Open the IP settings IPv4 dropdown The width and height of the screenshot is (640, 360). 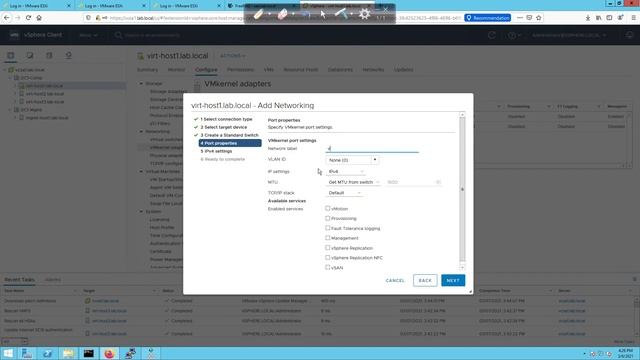tap(345, 171)
